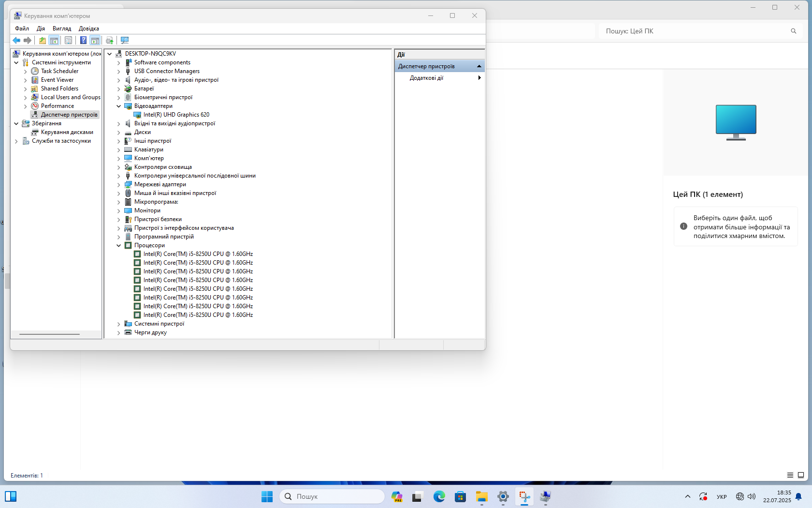Click the blue Back arrow in toolbar
The width and height of the screenshot is (812, 508).
pyautogui.click(x=16, y=40)
